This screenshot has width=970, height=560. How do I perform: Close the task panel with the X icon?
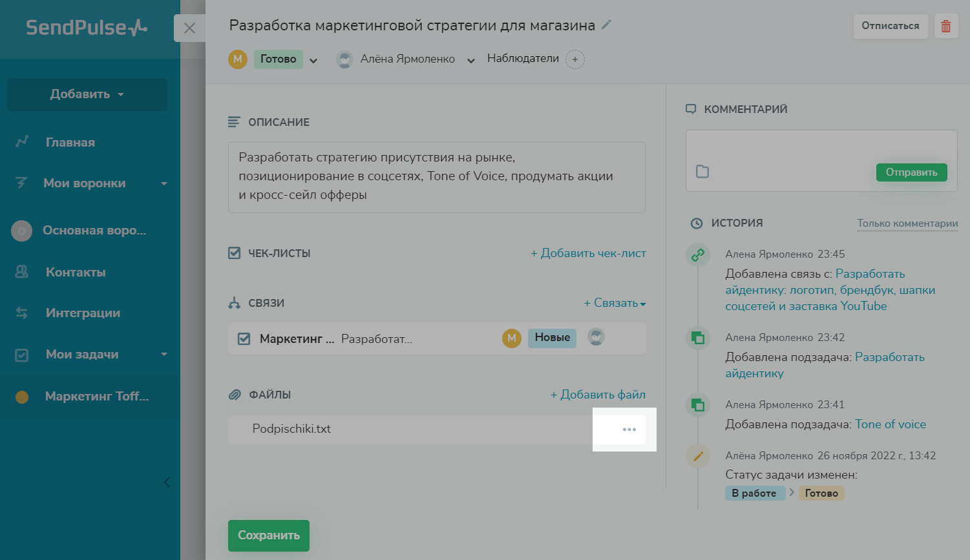click(x=189, y=28)
